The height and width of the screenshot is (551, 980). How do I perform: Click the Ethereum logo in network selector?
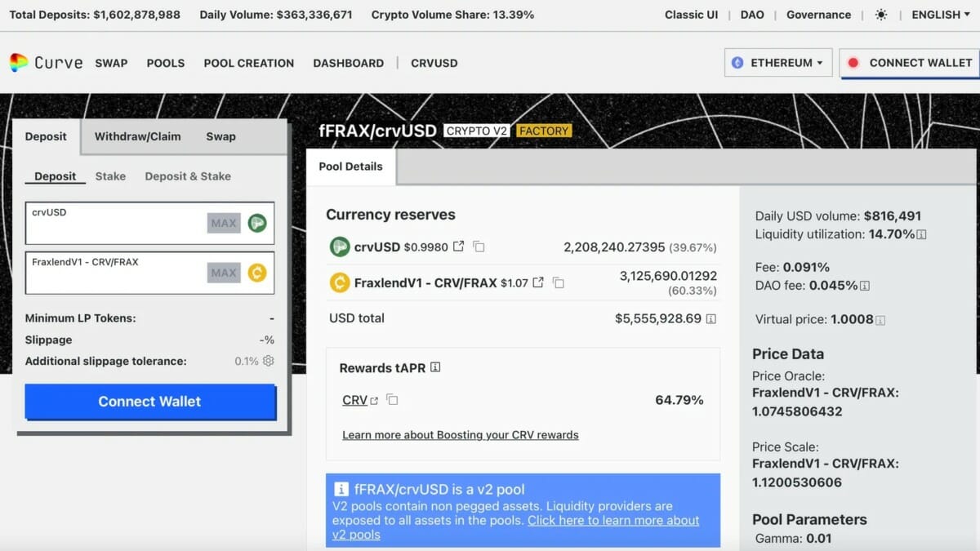737,63
